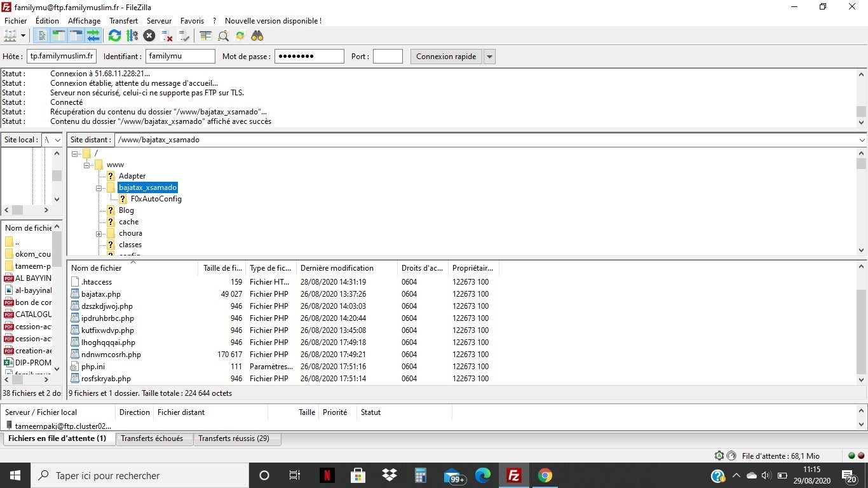Collapse the root '/' tree node
The width and height of the screenshot is (868, 488).
point(75,153)
